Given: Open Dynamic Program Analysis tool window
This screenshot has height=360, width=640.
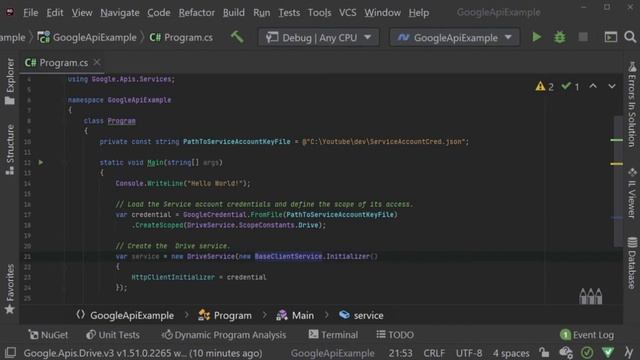Looking at the screenshot, I should 224,335.
